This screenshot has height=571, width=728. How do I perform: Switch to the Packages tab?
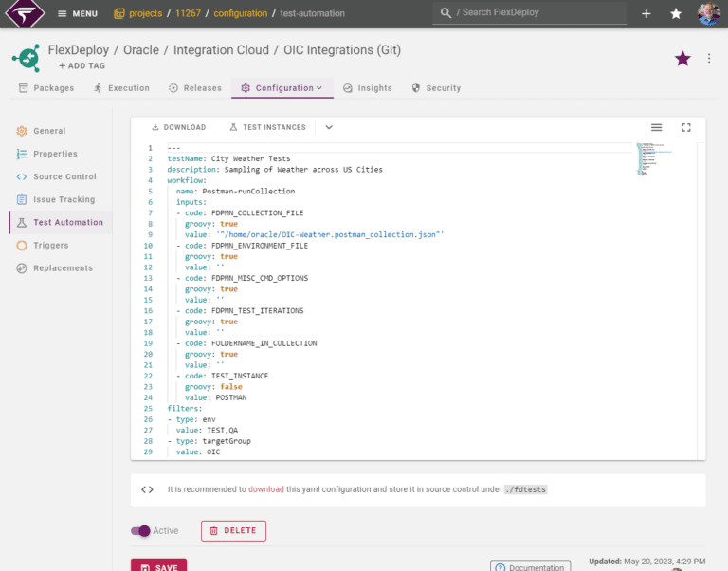click(x=45, y=88)
